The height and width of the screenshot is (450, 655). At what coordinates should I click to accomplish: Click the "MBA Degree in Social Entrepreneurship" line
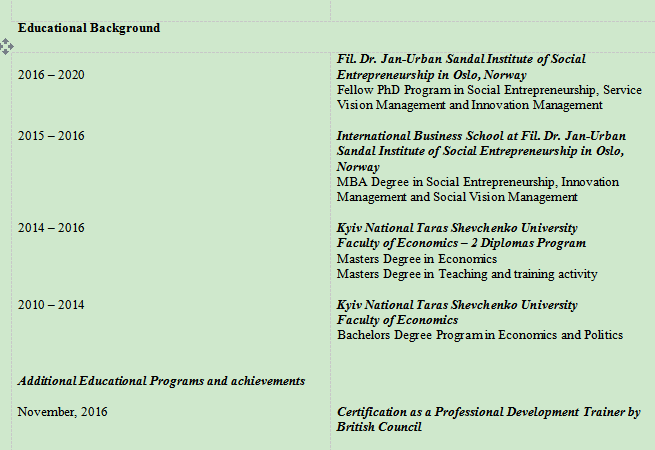[477, 182]
